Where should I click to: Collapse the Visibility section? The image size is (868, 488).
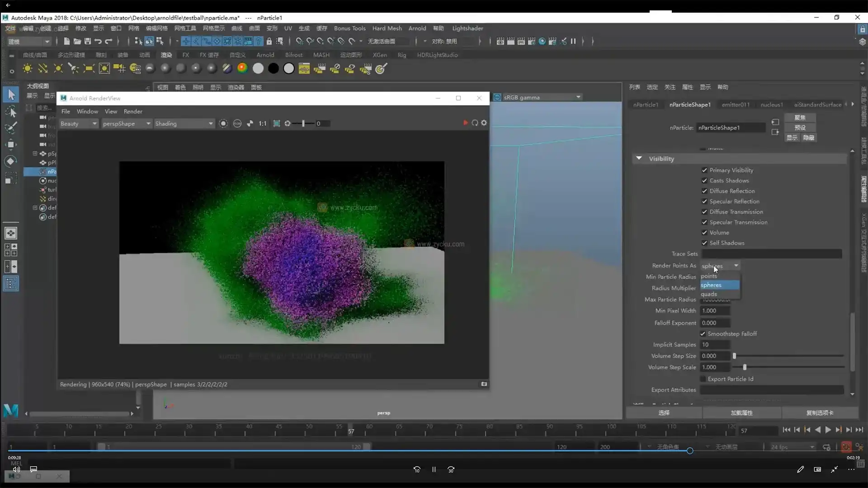tap(639, 159)
